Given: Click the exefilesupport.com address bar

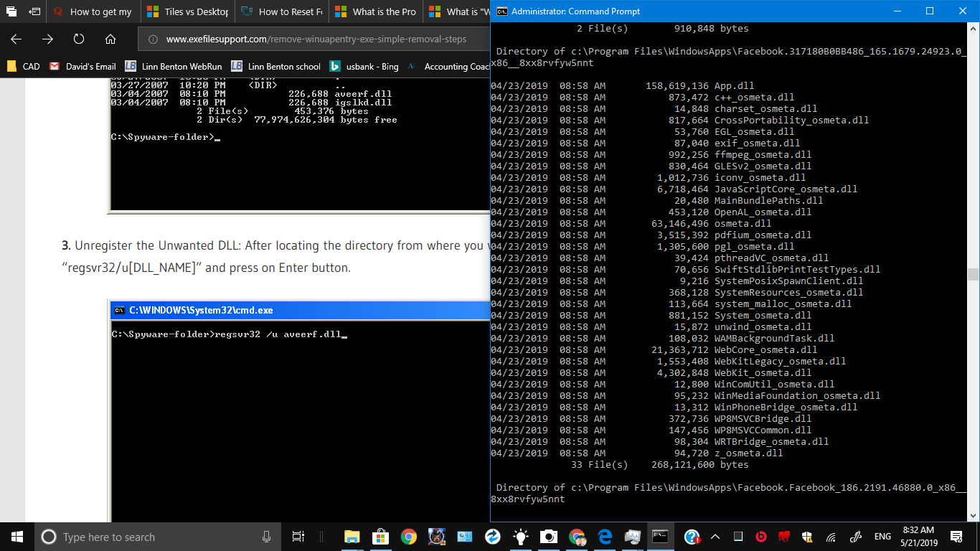Looking at the screenshot, I should tap(316, 39).
